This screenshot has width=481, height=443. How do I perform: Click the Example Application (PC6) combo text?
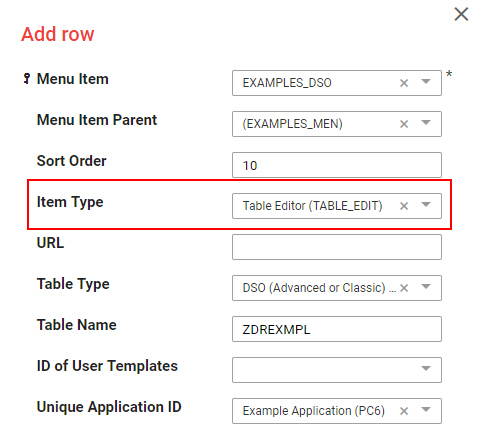pos(313,411)
